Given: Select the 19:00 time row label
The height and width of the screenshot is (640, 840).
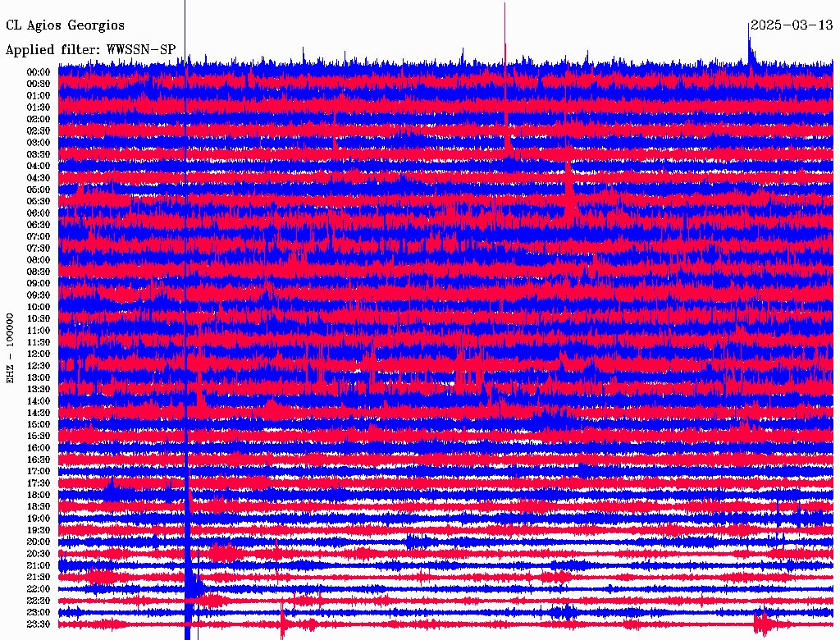Looking at the screenshot, I should coord(39,519).
